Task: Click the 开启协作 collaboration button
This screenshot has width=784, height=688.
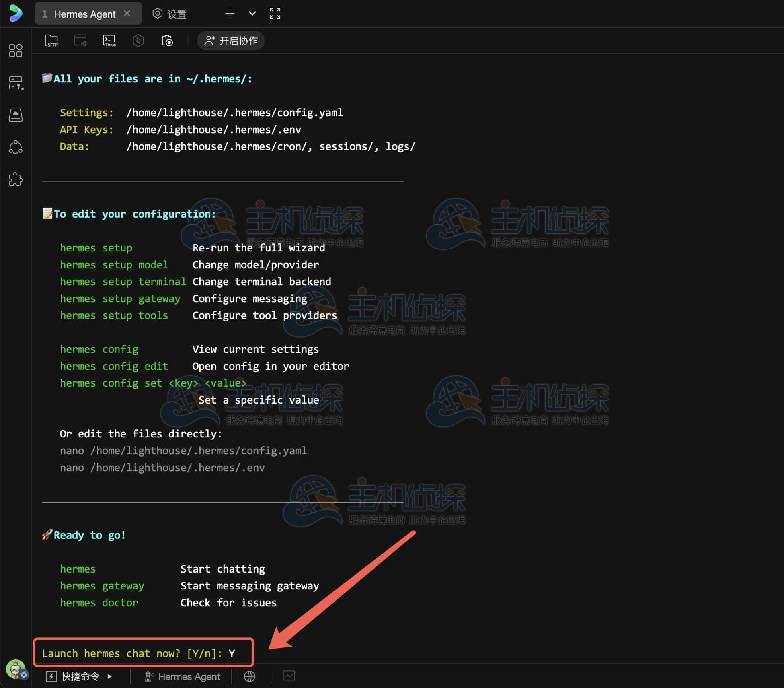Action: click(231, 41)
